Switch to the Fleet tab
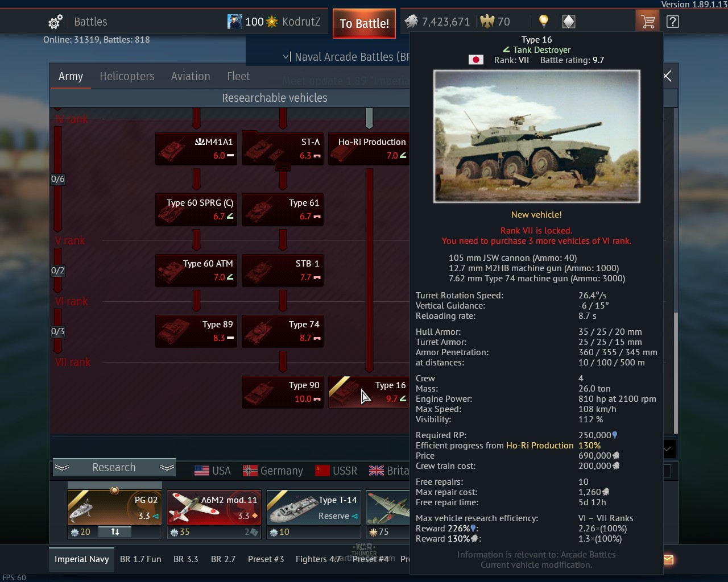Viewport: 728px width, 582px height. (x=238, y=76)
